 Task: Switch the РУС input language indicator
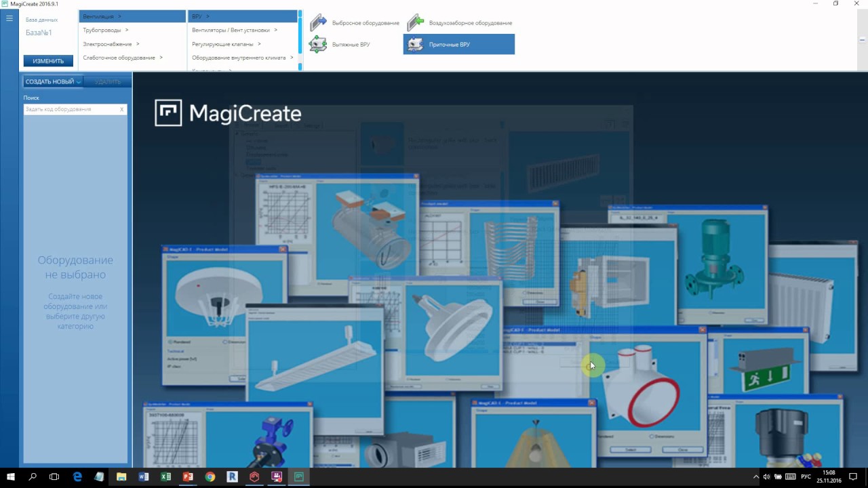[806, 477]
